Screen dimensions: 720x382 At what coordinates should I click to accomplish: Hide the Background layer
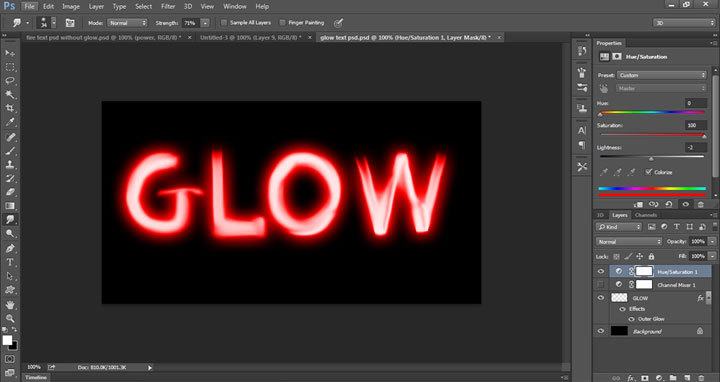click(601, 331)
